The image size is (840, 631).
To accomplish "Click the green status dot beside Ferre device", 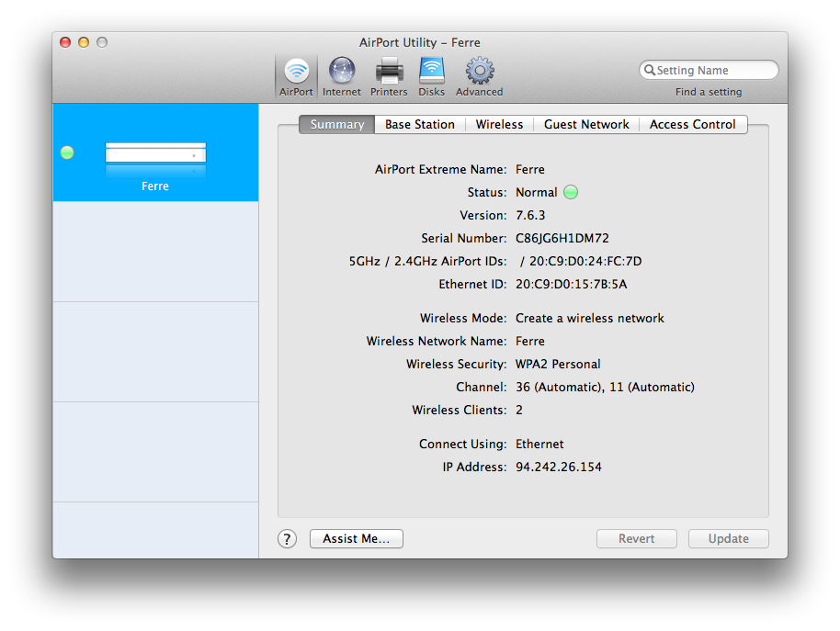I will 67,152.
